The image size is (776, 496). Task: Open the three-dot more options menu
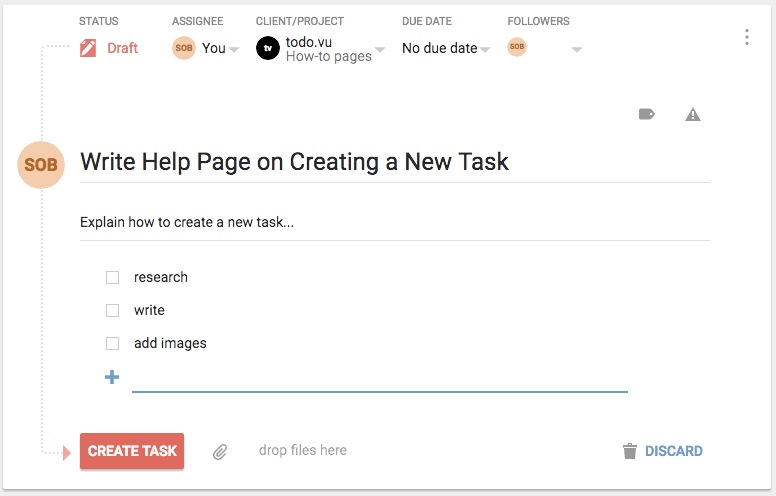tap(747, 37)
